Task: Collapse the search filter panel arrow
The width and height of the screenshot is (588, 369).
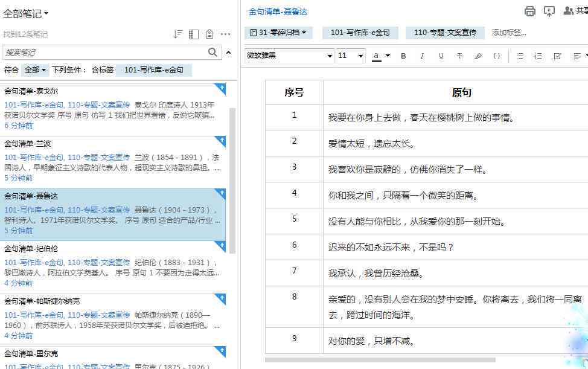Action: point(228,53)
